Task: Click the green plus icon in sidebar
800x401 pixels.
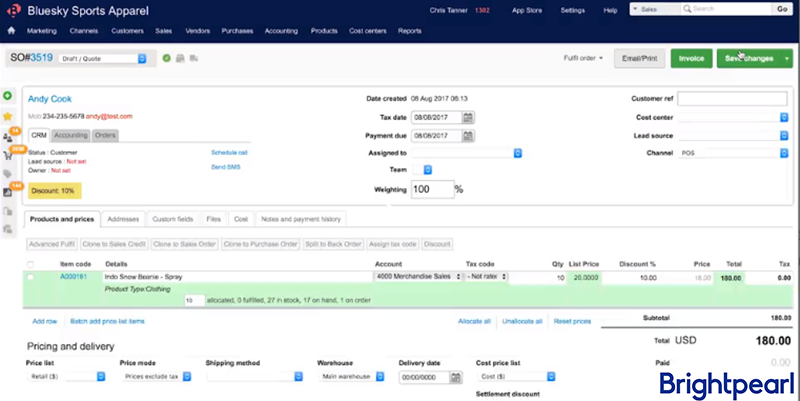Action: tap(7, 96)
